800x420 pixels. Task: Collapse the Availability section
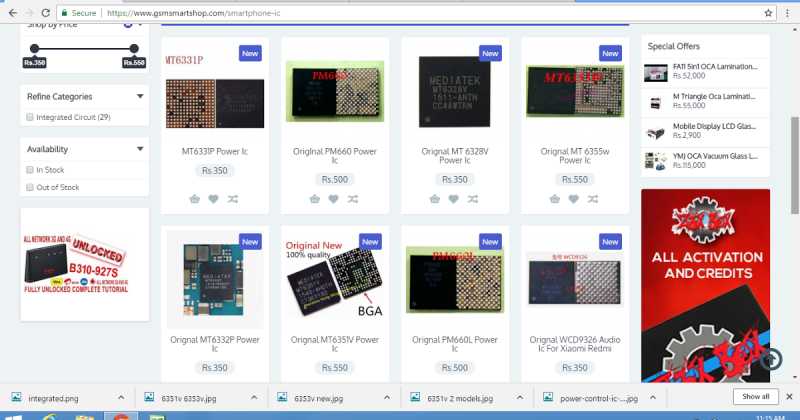[140, 149]
